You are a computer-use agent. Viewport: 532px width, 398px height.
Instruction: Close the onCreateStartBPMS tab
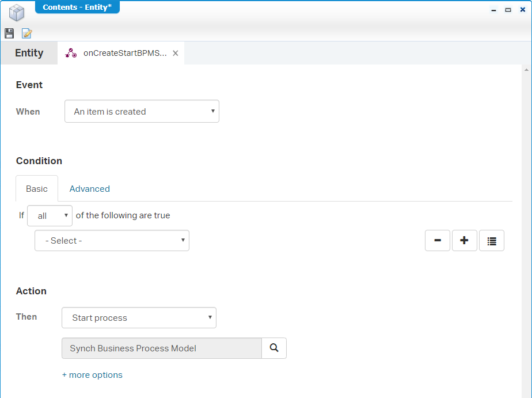176,53
